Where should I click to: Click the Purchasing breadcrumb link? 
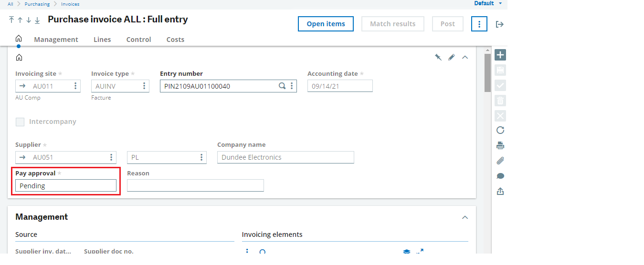pos(37,4)
